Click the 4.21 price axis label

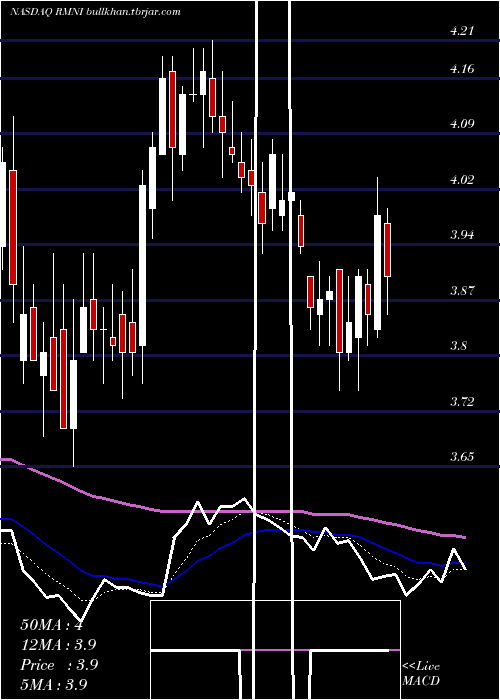pyautogui.click(x=462, y=31)
